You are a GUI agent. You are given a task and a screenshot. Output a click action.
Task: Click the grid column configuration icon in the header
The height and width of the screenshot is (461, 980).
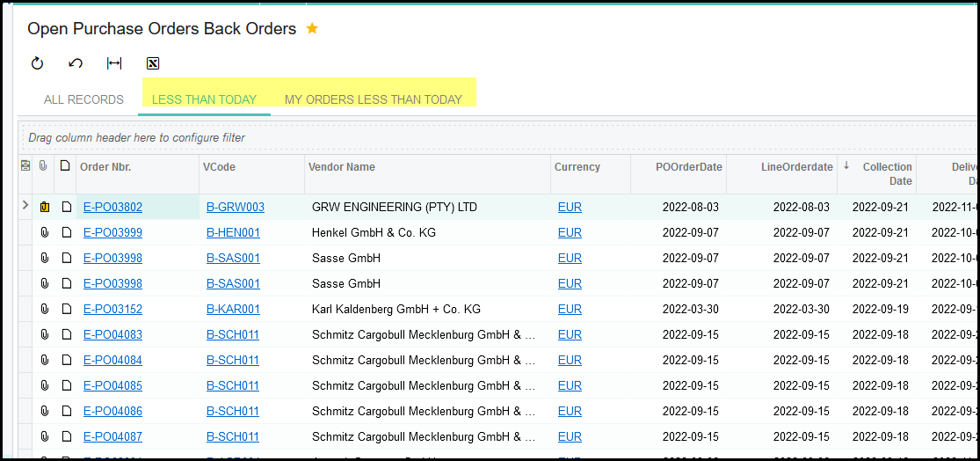coord(25,166)
